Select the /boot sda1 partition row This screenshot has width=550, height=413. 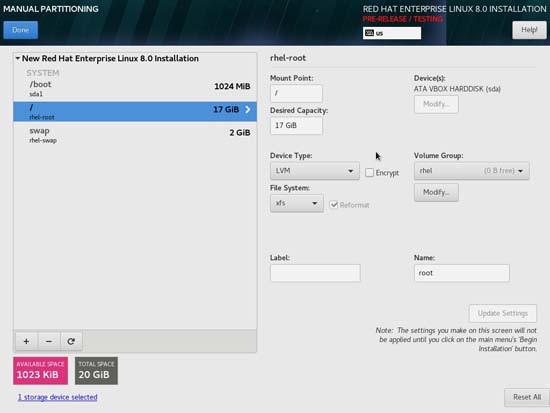click(135, 88)
